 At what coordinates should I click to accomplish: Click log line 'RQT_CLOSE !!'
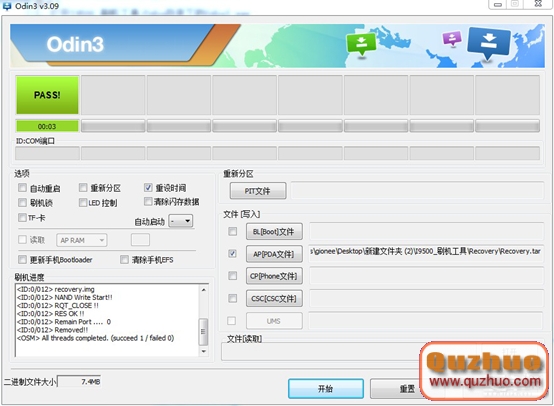(x=58, y=305)
